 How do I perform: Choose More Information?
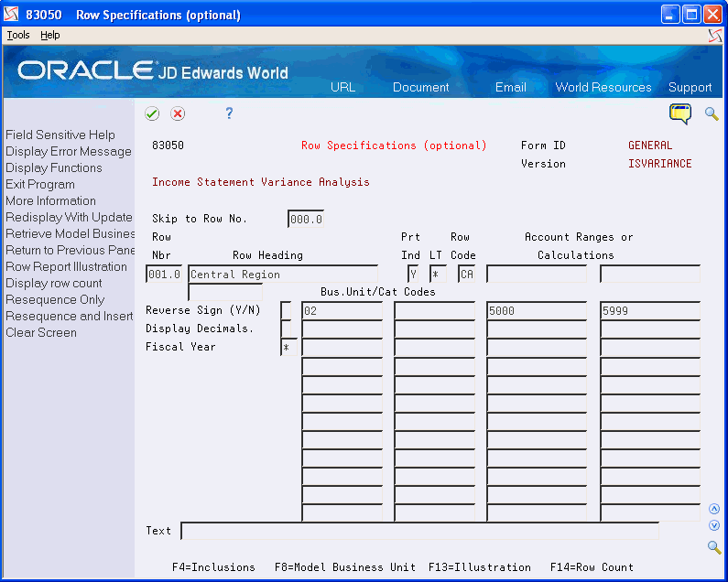point(50,201)
